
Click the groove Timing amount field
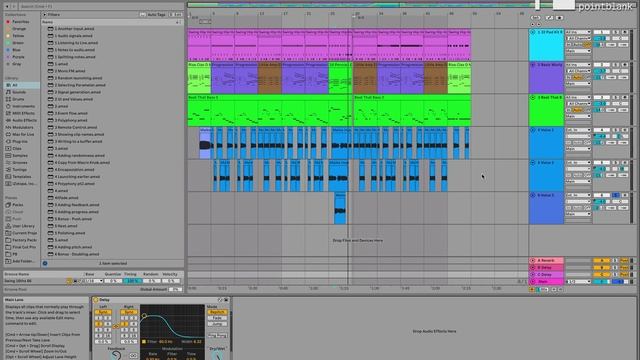[132, 281]
